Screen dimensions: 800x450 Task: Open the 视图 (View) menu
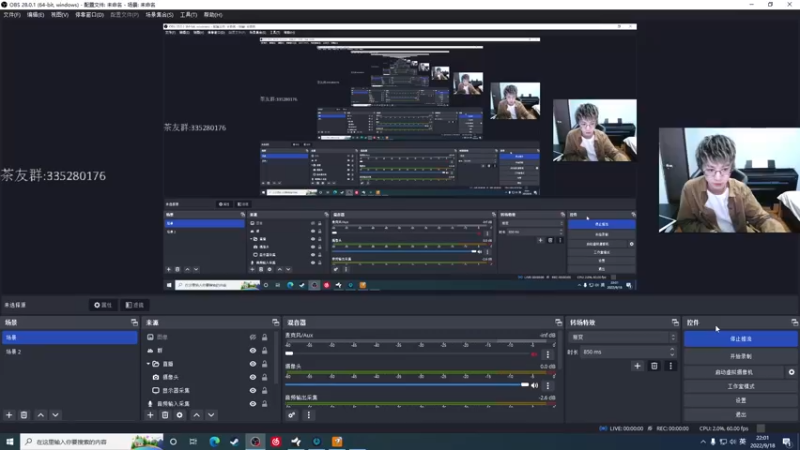point(59,15)
